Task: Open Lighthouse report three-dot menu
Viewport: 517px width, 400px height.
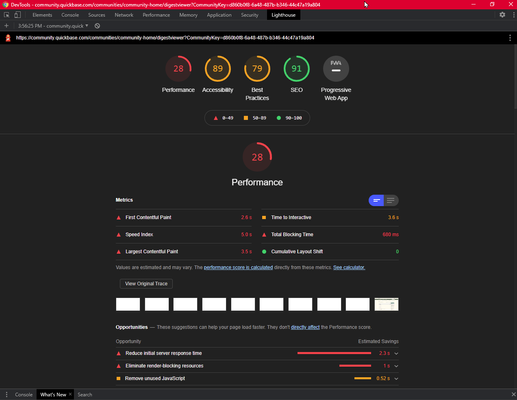Action: point(510,38)
